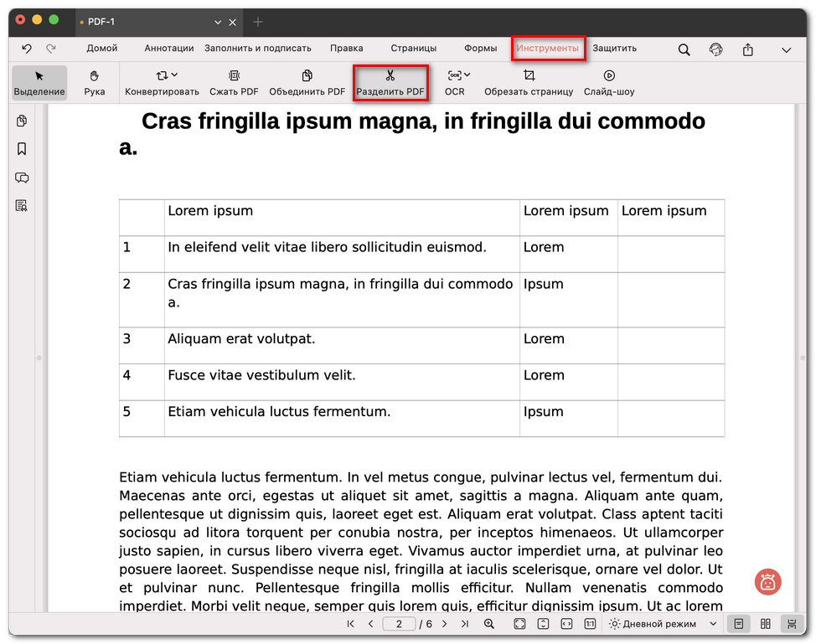Open the Аннотации menu tab
Screen dimensions: 816x644
pos(168,49)
